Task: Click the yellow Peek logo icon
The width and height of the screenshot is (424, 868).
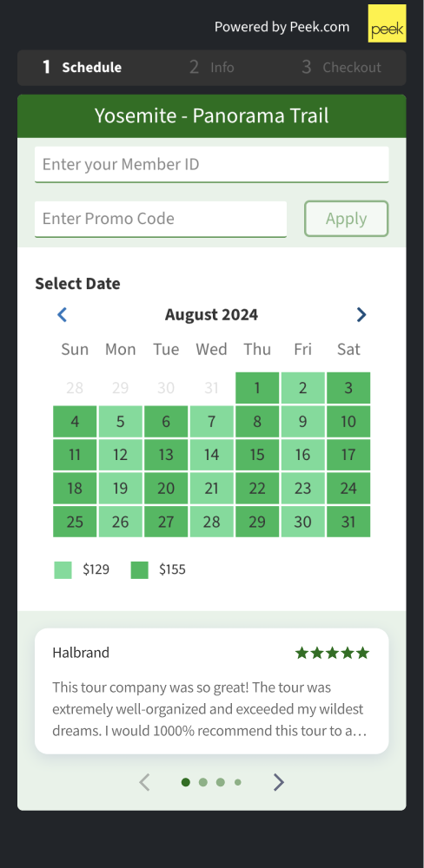Action: [x=387, y=23]
